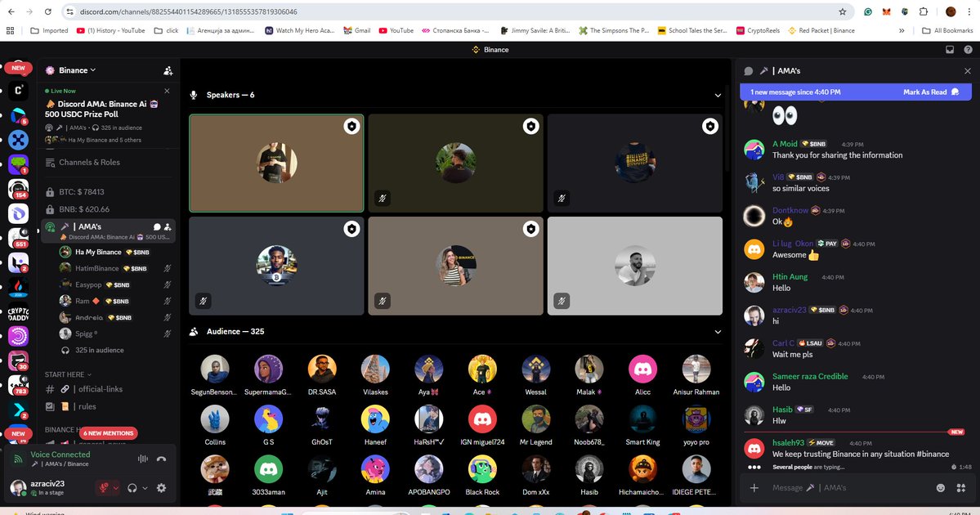Open hsaleh93 username in chat
980x515 pixels.
788,442
